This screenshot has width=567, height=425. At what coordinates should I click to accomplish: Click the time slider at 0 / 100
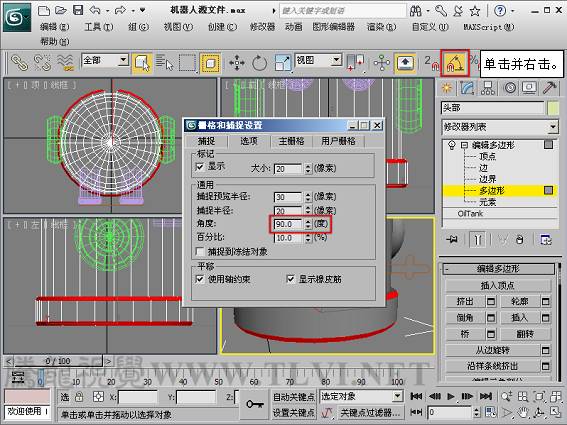(x=58, y=361)
